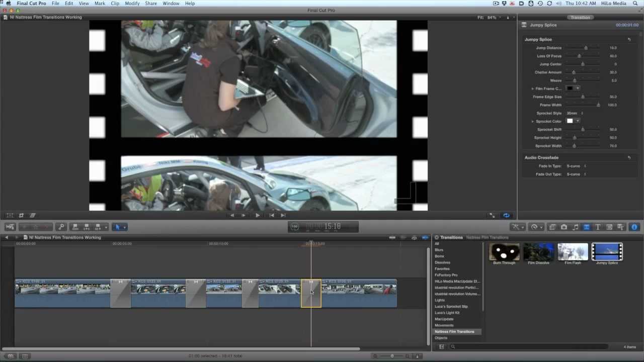Play in reverse arrow button

232,215
